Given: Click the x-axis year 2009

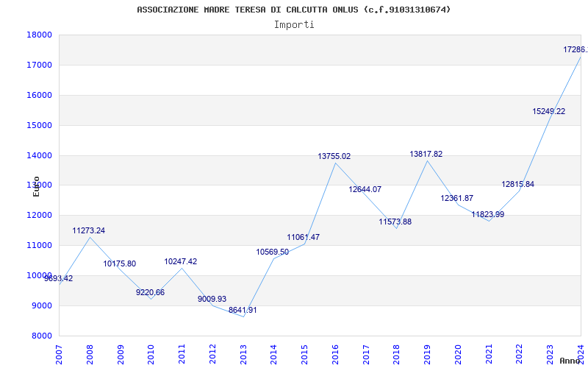Looking at the screenshot, I should (121, 355).
